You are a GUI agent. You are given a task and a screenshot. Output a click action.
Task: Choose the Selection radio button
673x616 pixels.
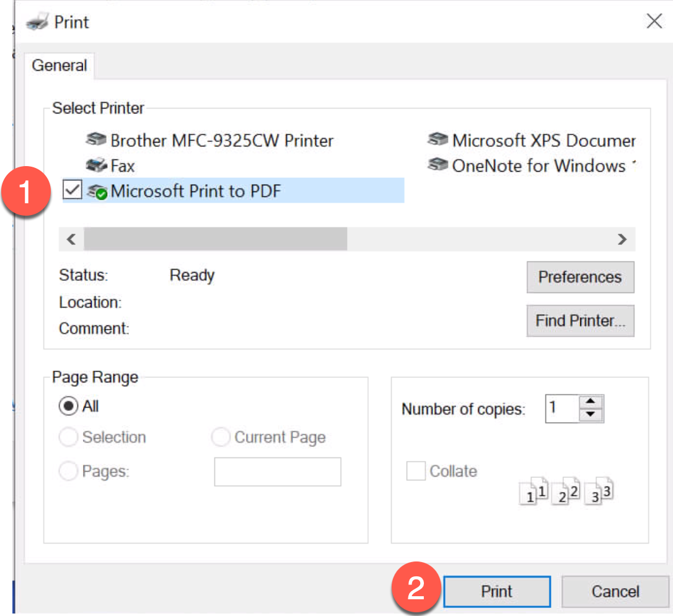pyautogui.click(x=68, y=438)
